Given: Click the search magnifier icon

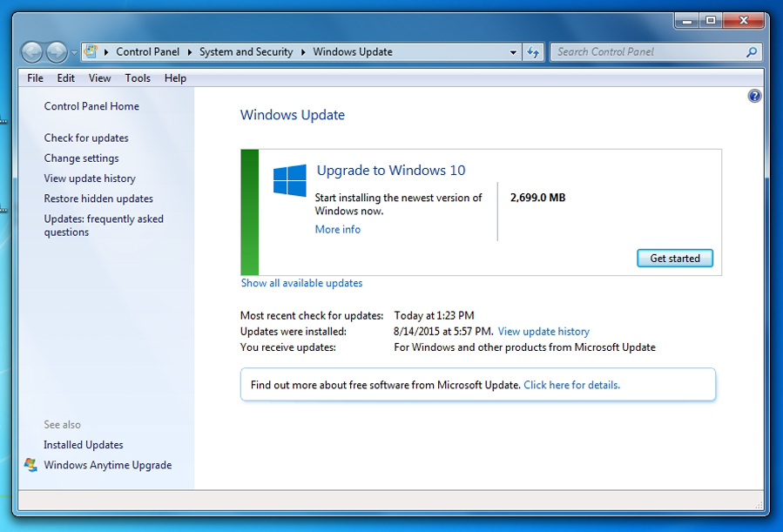Looking at the screenshot, I should click(752, 52).
